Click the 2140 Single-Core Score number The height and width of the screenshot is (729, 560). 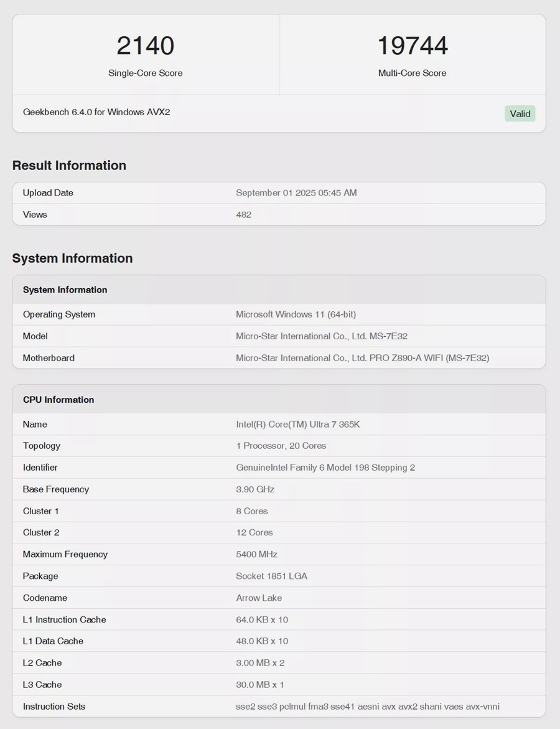click(x=145, y=46)
